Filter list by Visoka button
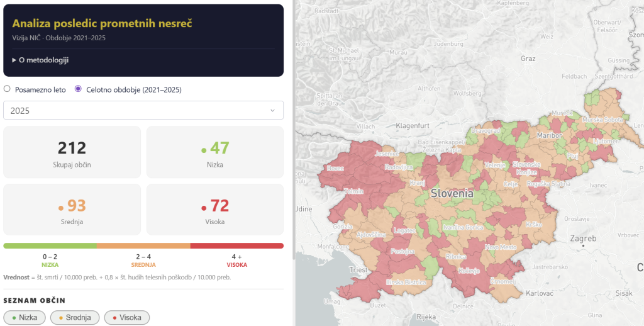 pyautogui.click(x=126, y=317)
